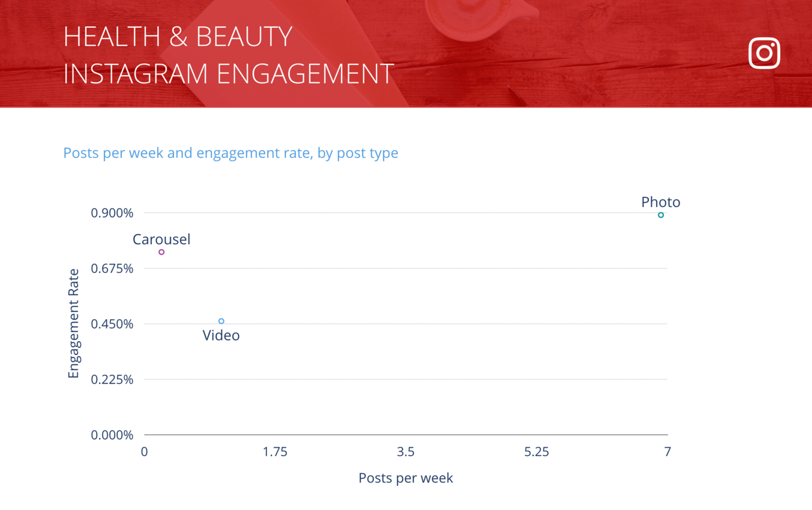Click the x-axis tick label 1.75

275,452
